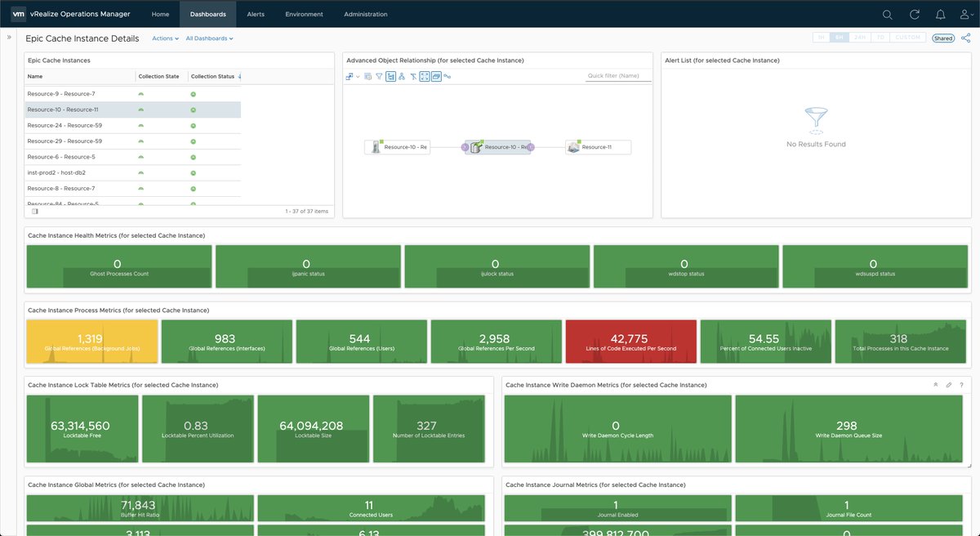
Task: Sort by Collection Status column header
Action: pos(214,76)
